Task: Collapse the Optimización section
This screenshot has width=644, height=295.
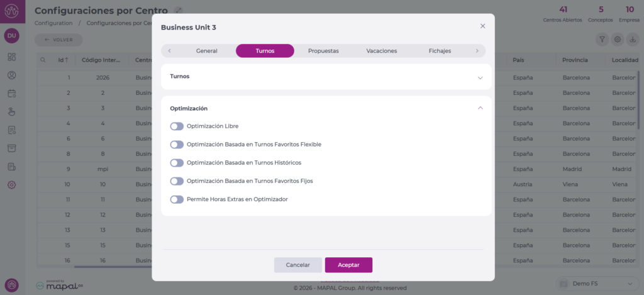Action: (x=480, y=108)
